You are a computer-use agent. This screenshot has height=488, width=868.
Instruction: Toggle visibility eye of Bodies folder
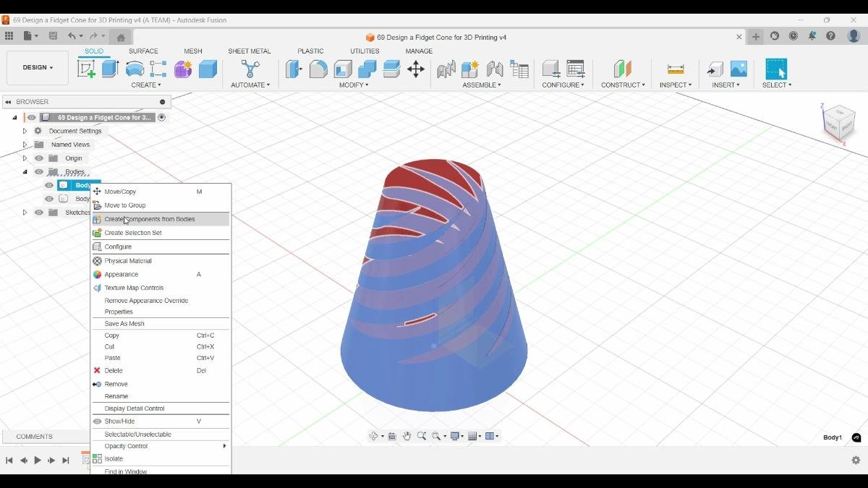(39, 172)
